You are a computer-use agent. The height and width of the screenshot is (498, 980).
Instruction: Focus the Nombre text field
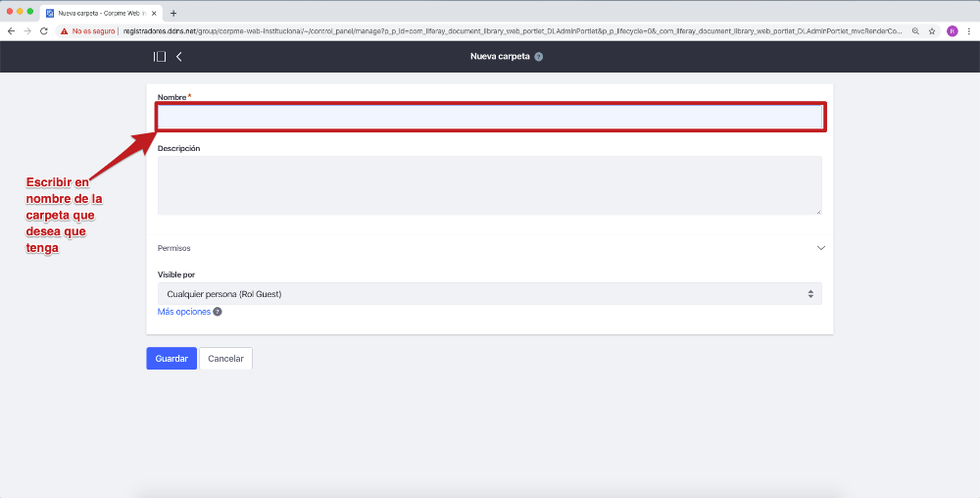tap(489, 118)
